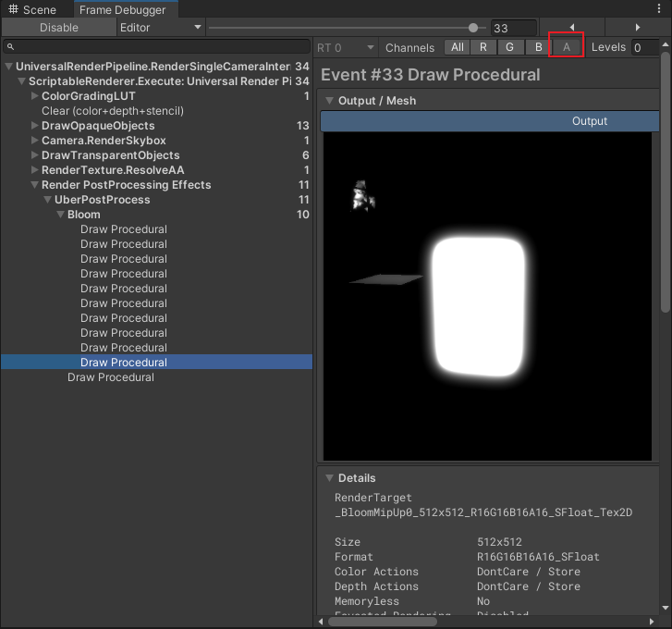
Task: Open the Editor target dropdown
Action: click(160, 28)
